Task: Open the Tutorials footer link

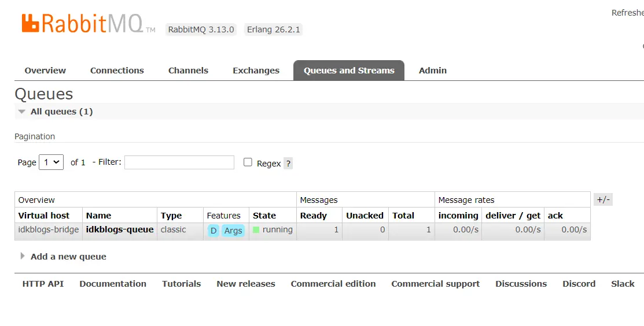Action: (182, 284)
